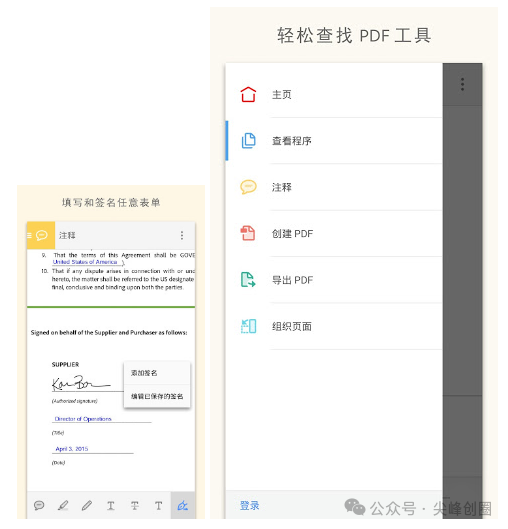The height and width of the screenshot is (529, 508).
Task: Select the sticky note comment tool
Action: pyautogui.click(x=39, y=505)
